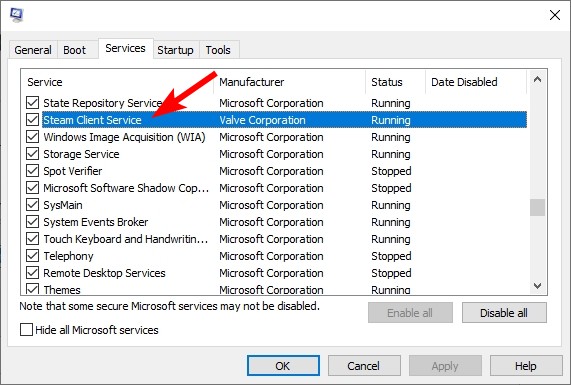Select the Remote Desktop Services row

(x=284, y=273)
